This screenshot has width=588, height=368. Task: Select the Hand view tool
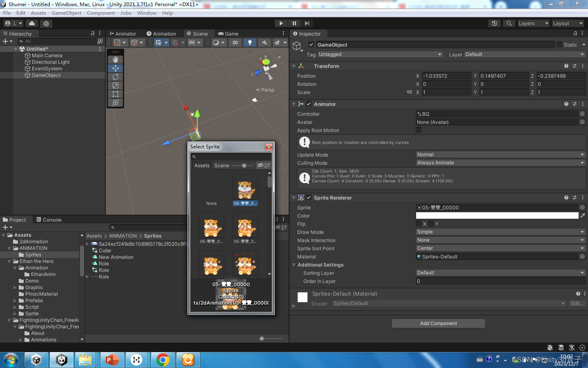click(116, 59)
